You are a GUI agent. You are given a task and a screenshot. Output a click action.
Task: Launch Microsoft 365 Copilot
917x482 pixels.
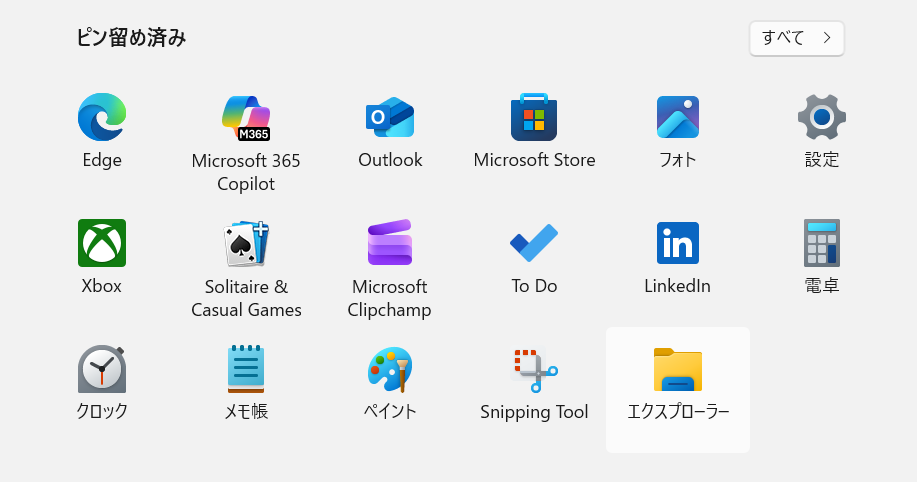click(x=246, y=118)
